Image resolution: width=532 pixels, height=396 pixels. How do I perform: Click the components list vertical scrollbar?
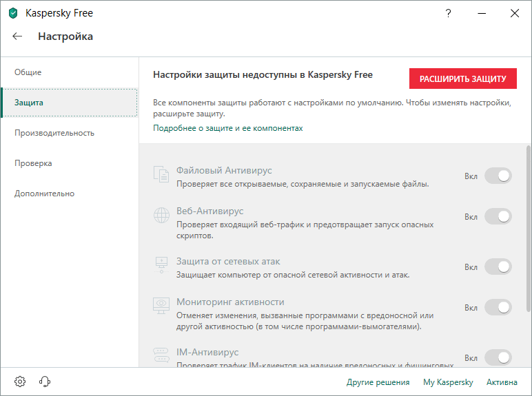click(528, 229)
